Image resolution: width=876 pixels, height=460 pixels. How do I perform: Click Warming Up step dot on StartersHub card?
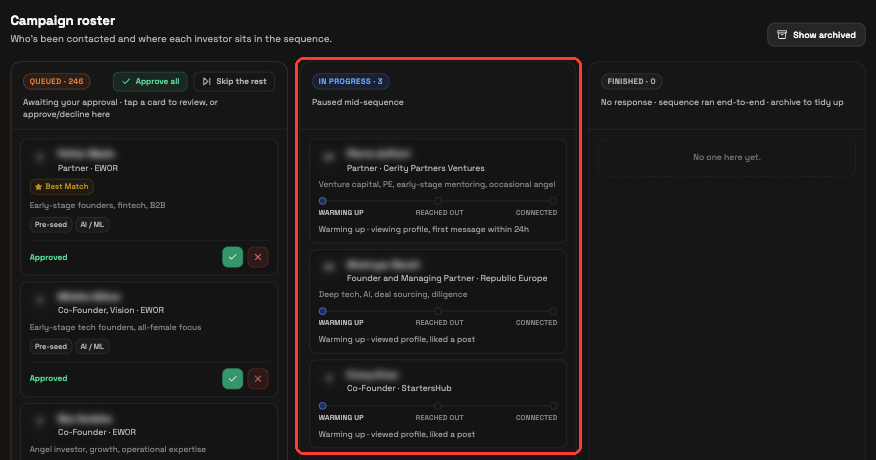tap(322, 406)
